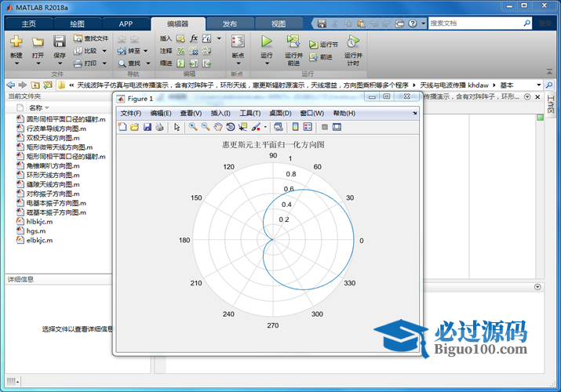Click the Run and Time (运行并计时) icon
Viewport: 561px width, 392px height.
click(353, 41)
